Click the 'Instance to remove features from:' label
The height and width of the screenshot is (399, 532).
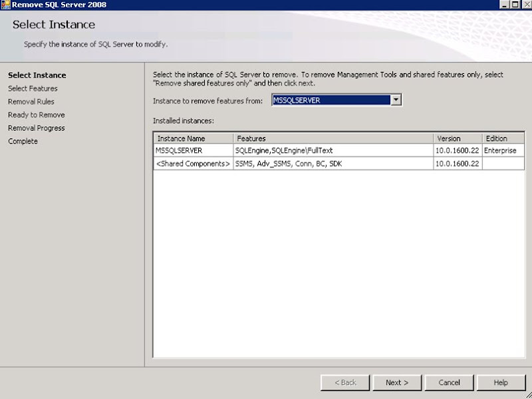click(207, 101)
